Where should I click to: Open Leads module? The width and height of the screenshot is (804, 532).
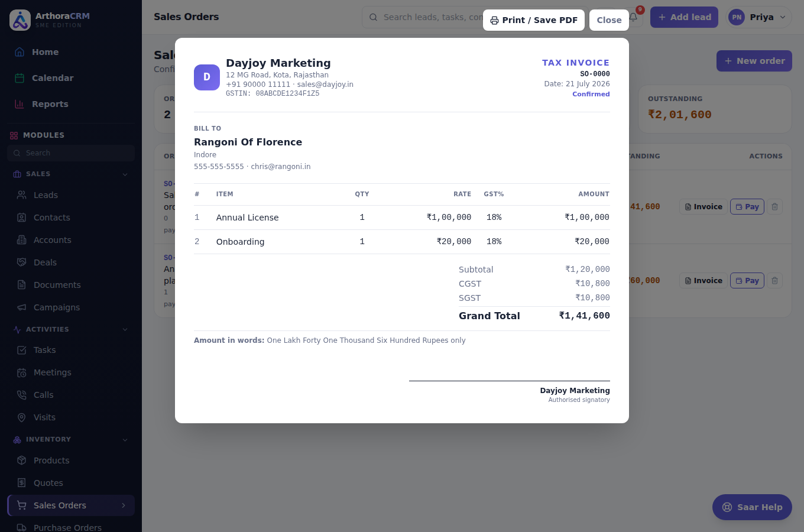click(x=71, y=195)
